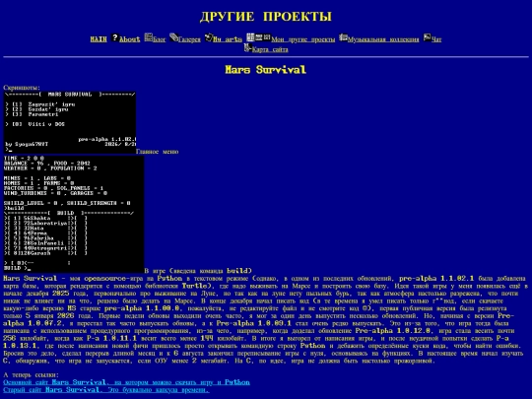Viewport: 532px width, 399px height.
Task: Open the Чат navigation link
Action: coord(436,39)
